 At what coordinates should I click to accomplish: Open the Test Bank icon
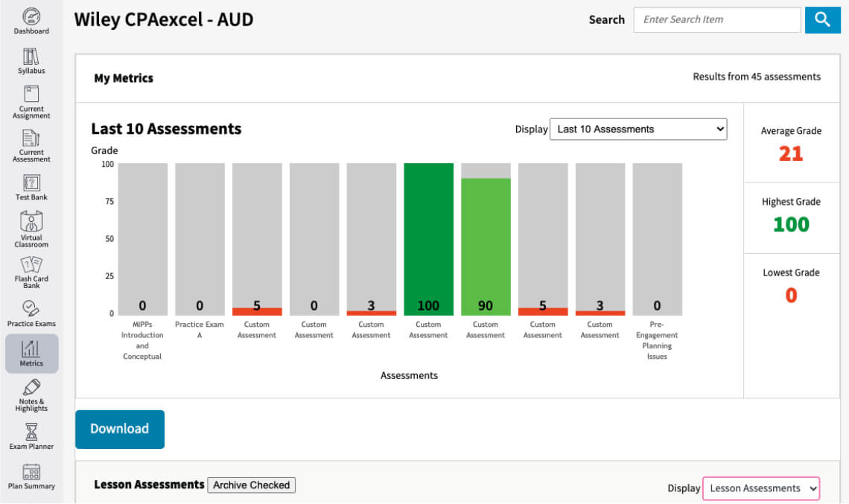click(x=31, y=182)
